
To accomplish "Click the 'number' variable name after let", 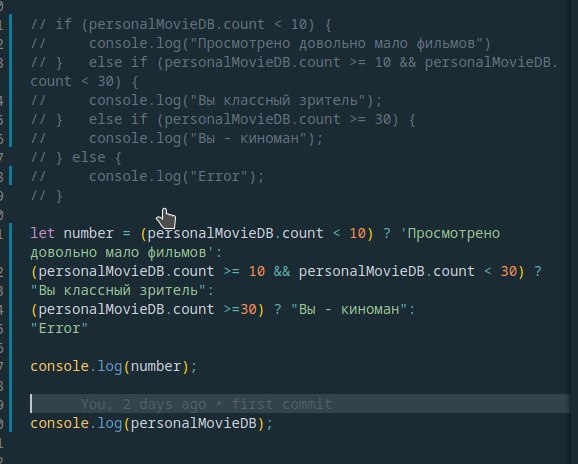I will (88, 233).
